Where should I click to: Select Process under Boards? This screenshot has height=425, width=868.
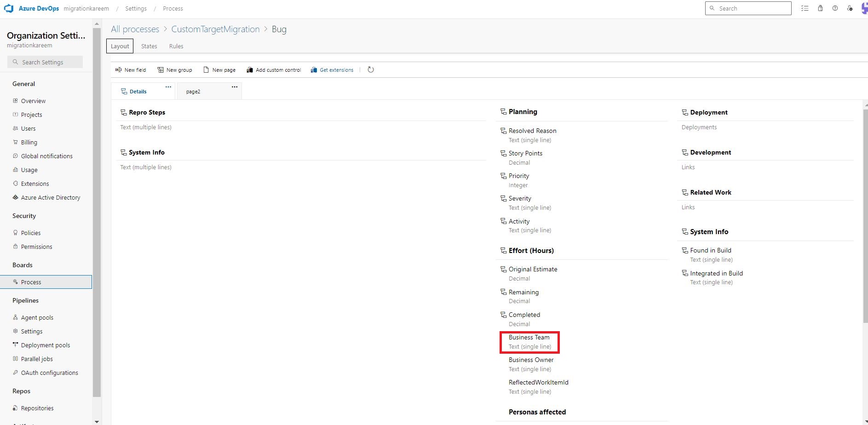(31, 282)
